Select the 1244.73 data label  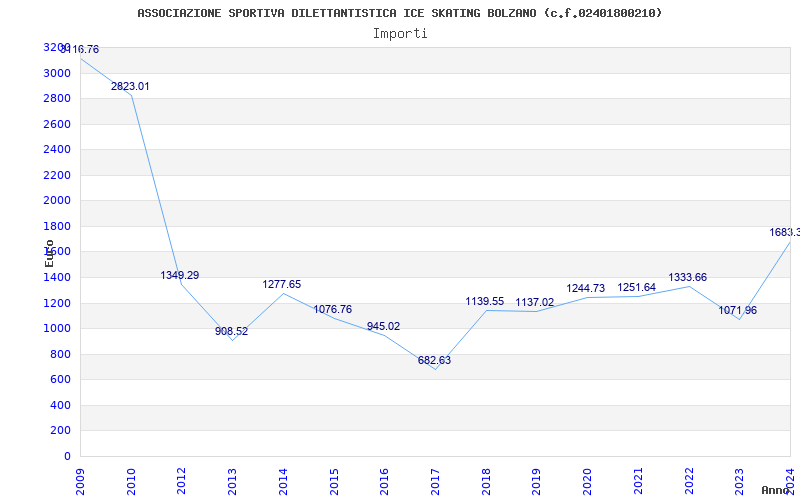tap(586, 288)
